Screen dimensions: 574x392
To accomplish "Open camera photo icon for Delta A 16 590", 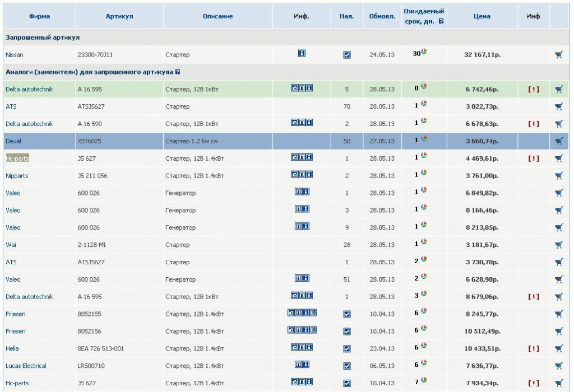I will 294,123.
